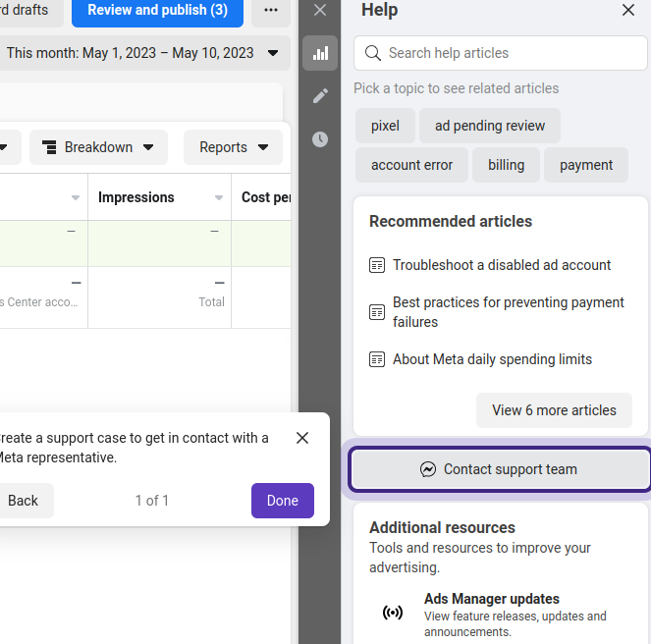
Task: Click the more options ellipsis button
Action: (x=271, y=11)
